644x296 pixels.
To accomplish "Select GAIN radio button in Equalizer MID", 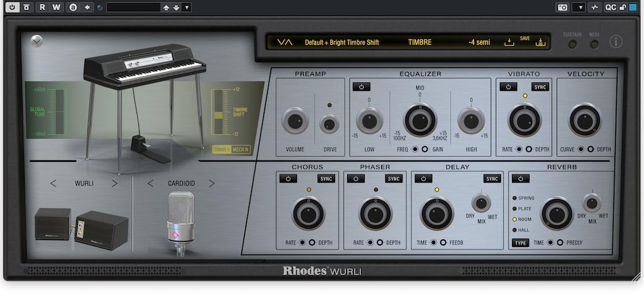I will point(425,149).
